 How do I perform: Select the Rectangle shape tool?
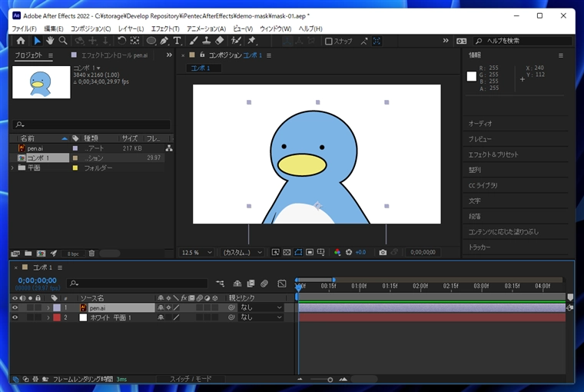point(151,41)
